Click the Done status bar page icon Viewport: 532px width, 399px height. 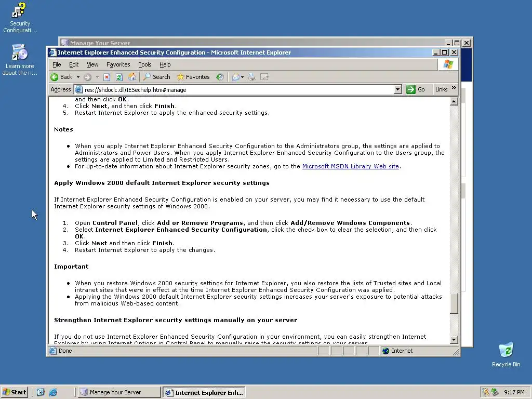pyautogui.click(x=52, y=351)
